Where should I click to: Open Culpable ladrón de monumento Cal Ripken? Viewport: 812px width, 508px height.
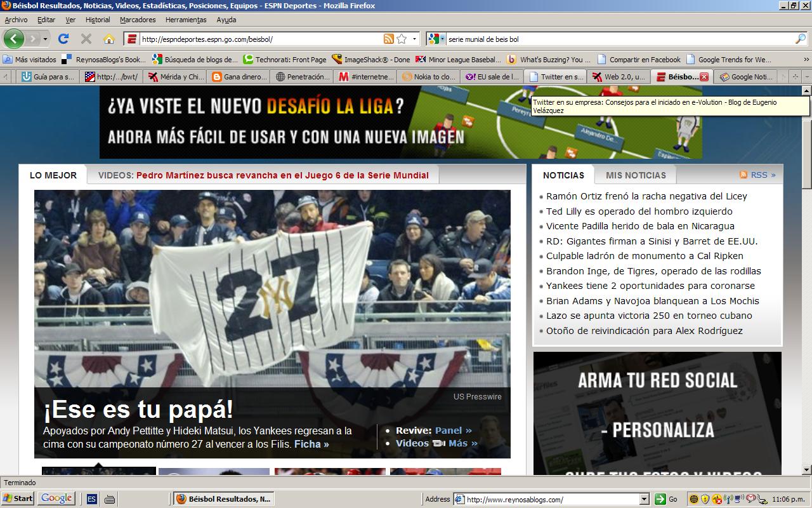coord(645,256)
